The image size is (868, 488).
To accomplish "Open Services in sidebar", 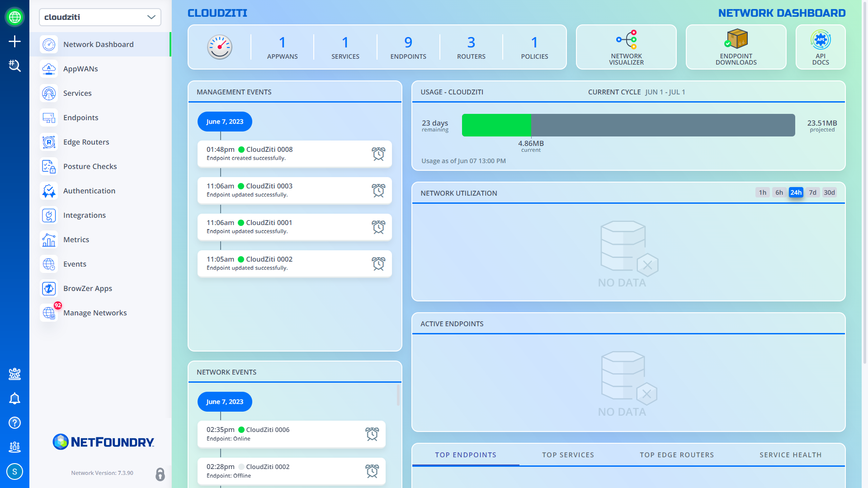I will [100, 93].
